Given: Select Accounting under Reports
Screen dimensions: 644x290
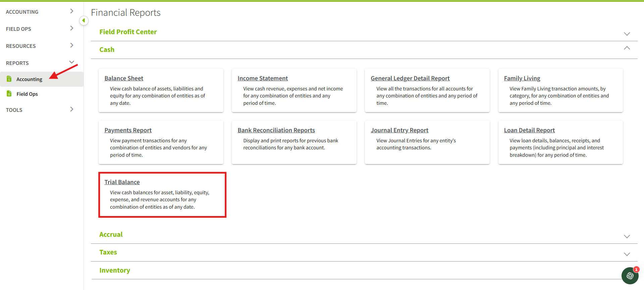Looking at the screenshot, I should (29, 79).
